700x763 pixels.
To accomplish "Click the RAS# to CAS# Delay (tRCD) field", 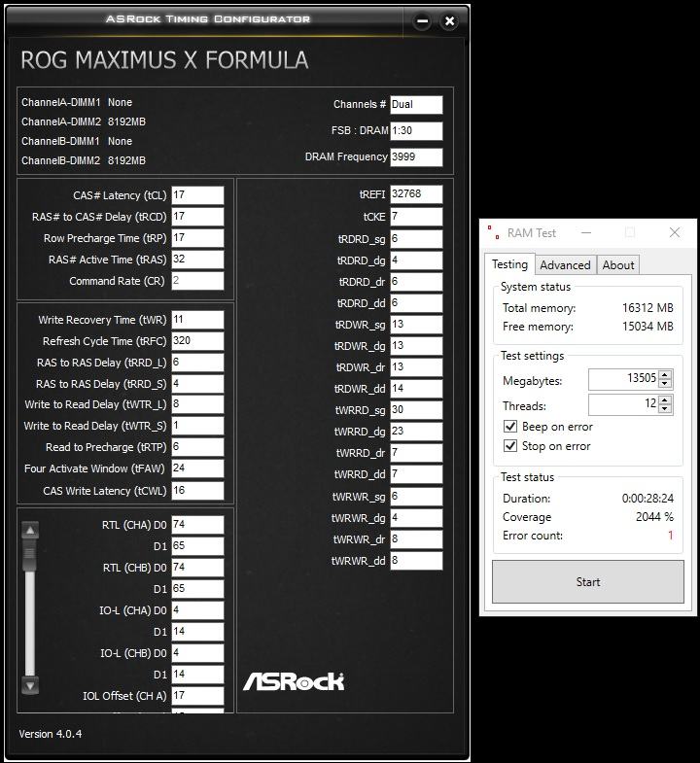I will (197, 217).
